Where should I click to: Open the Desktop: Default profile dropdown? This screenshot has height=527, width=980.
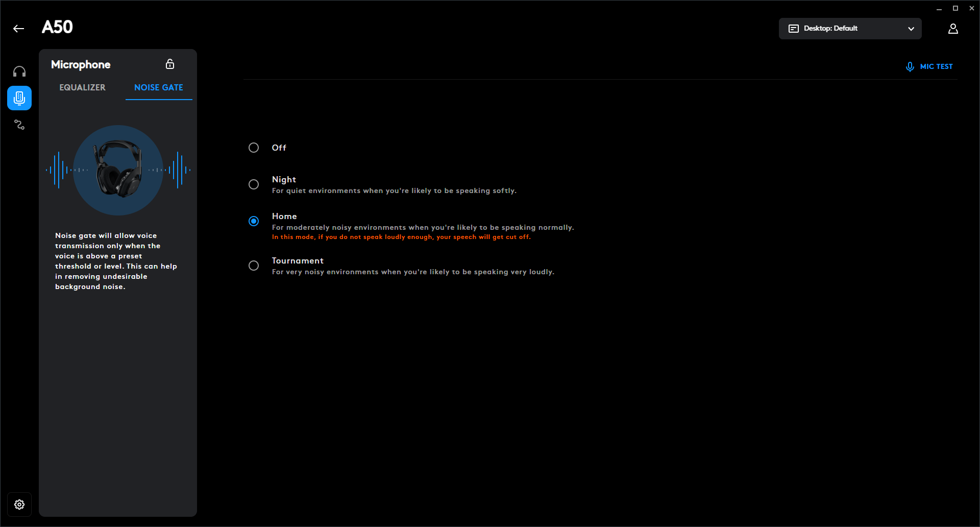[x=849, y=29]
